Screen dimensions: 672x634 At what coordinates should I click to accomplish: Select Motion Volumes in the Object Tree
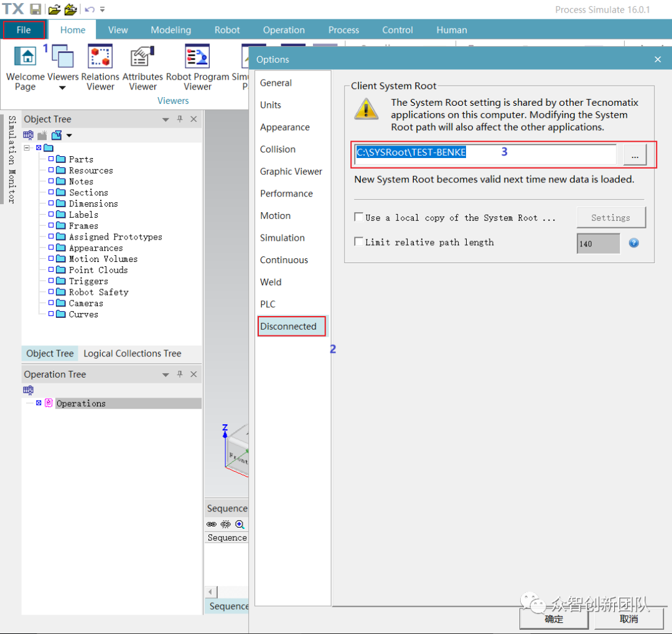tap(103, 259)
